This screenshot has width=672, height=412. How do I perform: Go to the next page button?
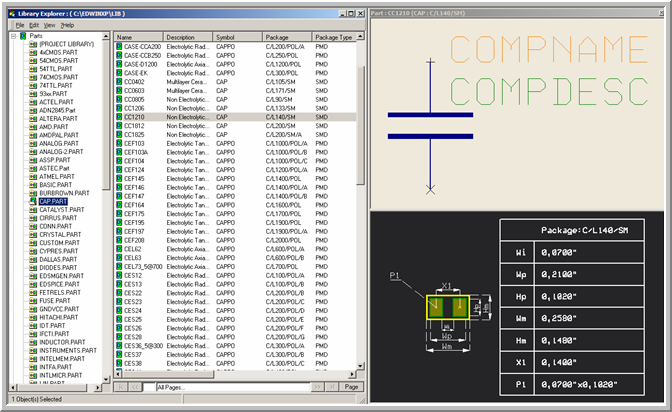click(318, 387)
